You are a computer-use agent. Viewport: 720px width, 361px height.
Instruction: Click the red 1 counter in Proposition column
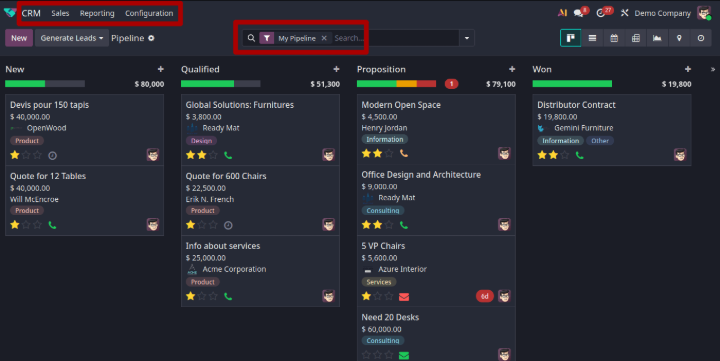tap(451, 84)
